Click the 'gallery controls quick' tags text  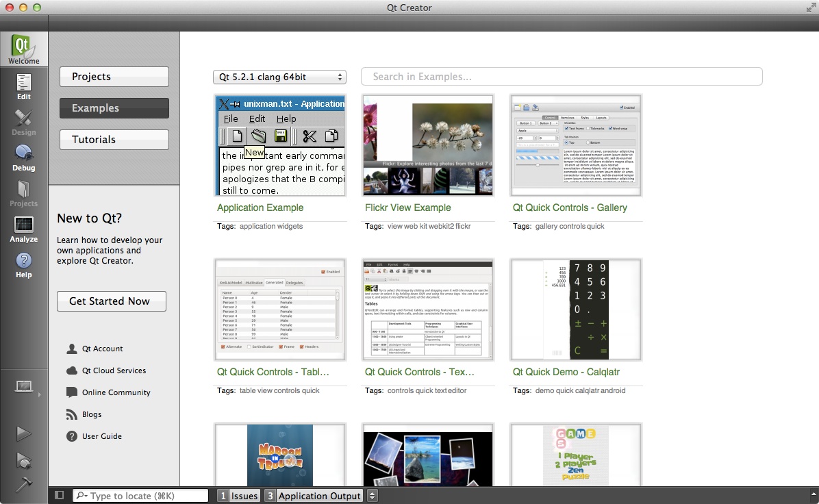click(x=569, y=227)
